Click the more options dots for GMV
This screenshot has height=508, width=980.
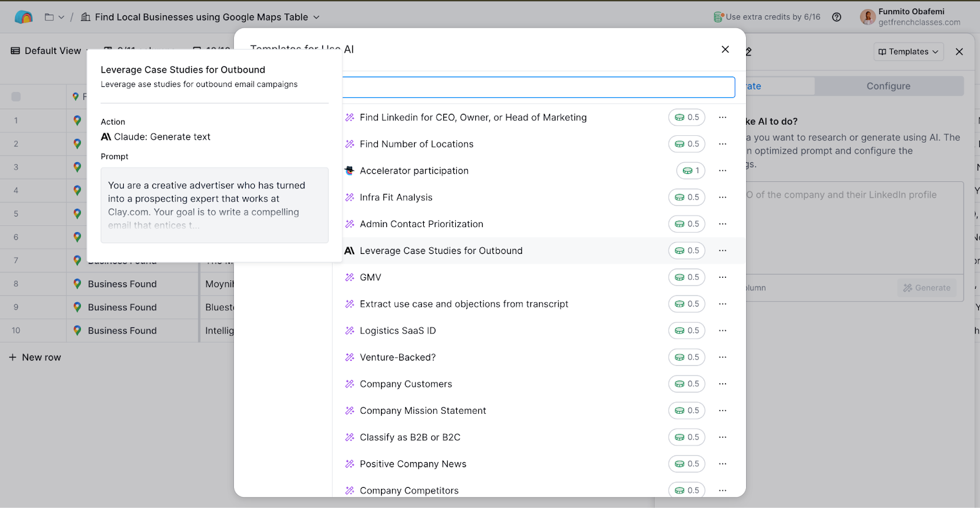click(723, 277)
